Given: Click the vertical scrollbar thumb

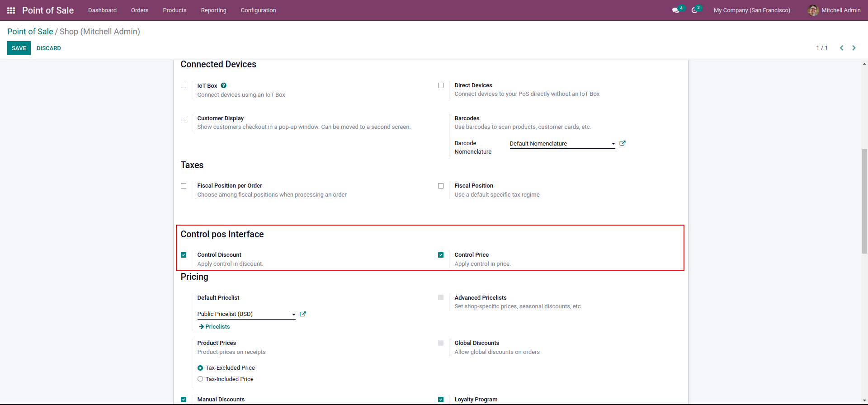Looking at the screenshot, I should click(864, 201).
